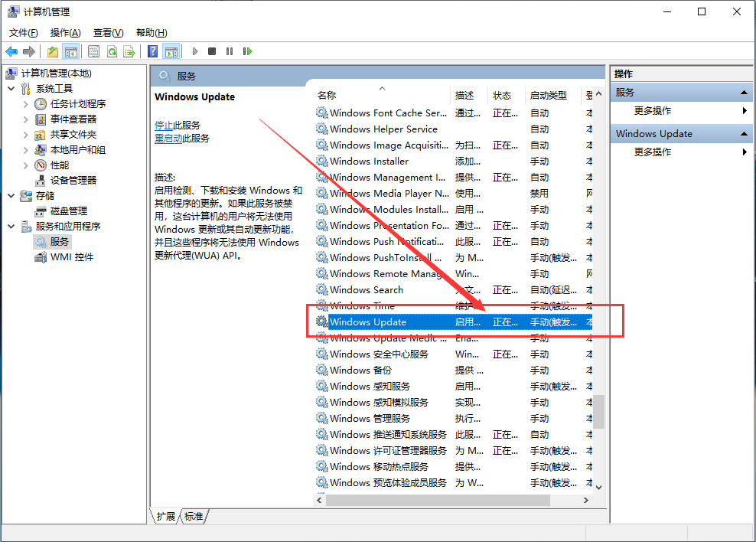Screen dimensions: 756x542
Task: Select the Windows Installer service row
Action: (454, 161)
